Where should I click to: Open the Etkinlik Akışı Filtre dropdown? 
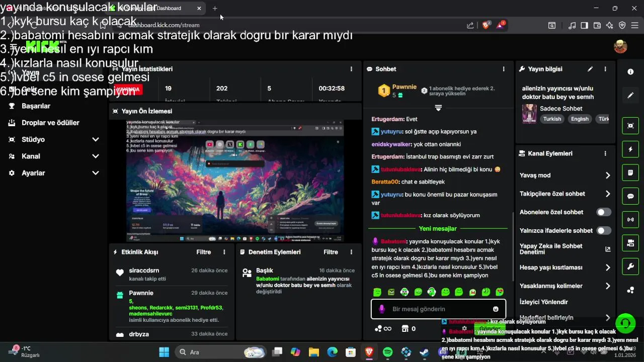pyautogui.click(x=204, y=252)
